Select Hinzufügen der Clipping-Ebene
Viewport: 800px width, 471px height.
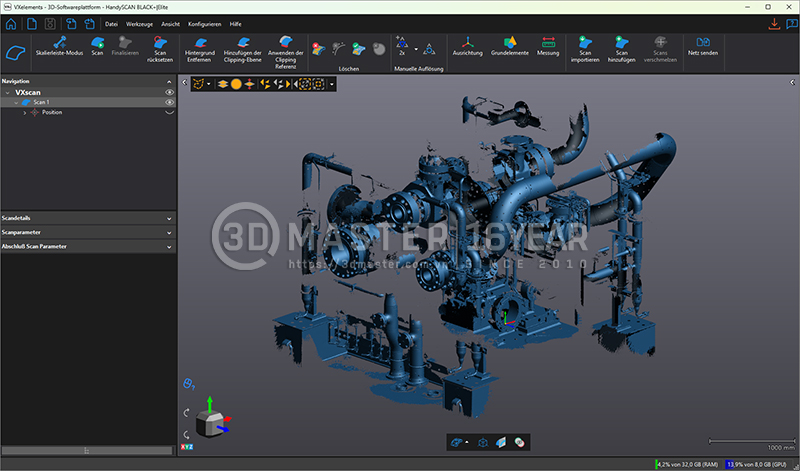242,49
